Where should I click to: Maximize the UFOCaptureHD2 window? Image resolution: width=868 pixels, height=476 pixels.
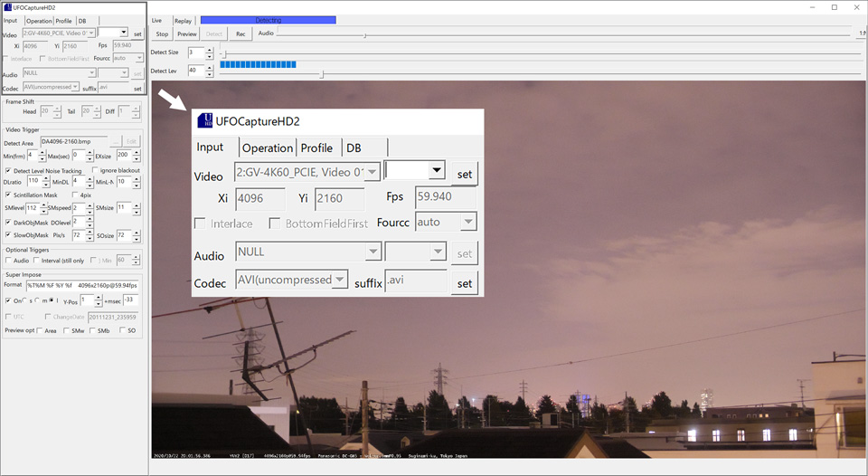pos(835,7)
